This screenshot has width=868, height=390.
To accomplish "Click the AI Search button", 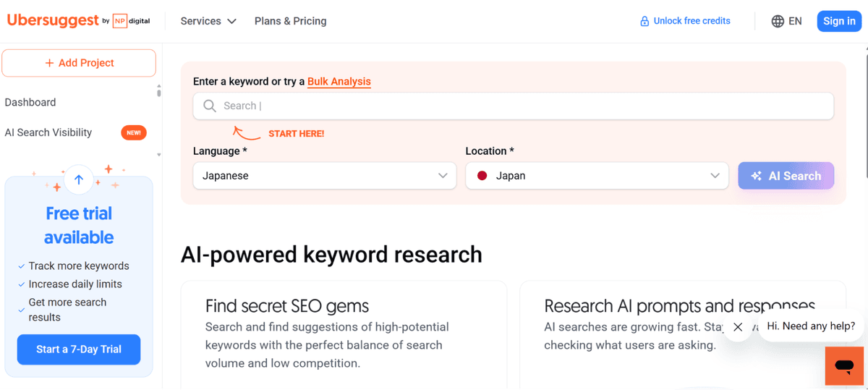I will [x=786, y=176].
